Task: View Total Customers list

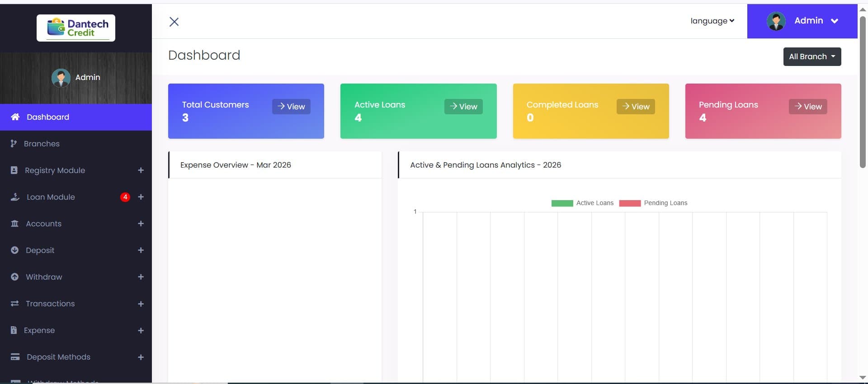Action: (291, 107)
